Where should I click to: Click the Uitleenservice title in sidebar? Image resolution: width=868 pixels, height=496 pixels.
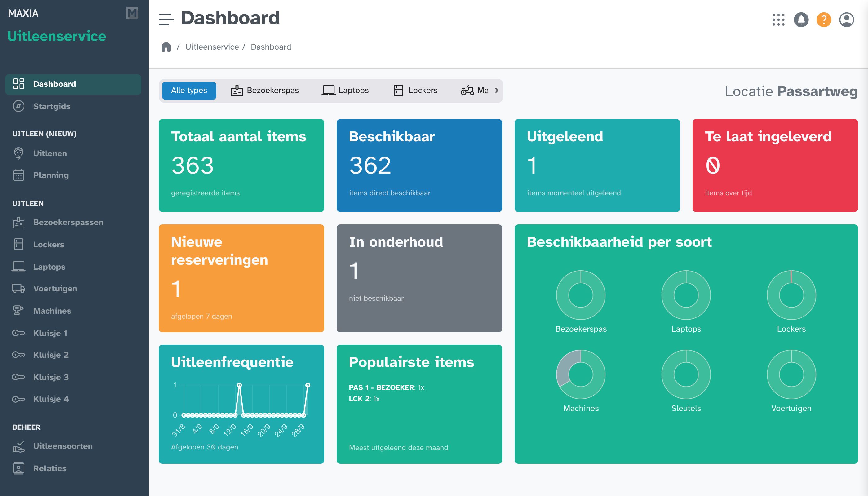point(56,36)
